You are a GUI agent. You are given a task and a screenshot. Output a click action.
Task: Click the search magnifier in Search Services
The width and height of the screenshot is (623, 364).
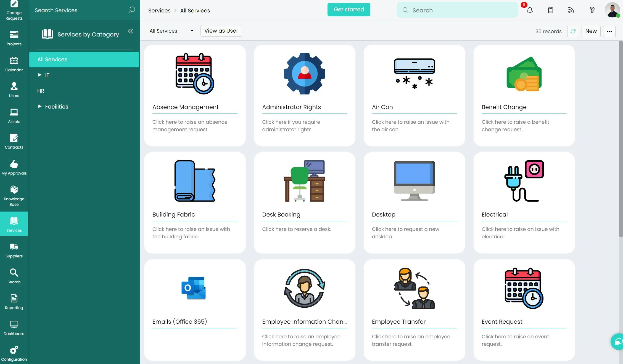pos(132,10)
